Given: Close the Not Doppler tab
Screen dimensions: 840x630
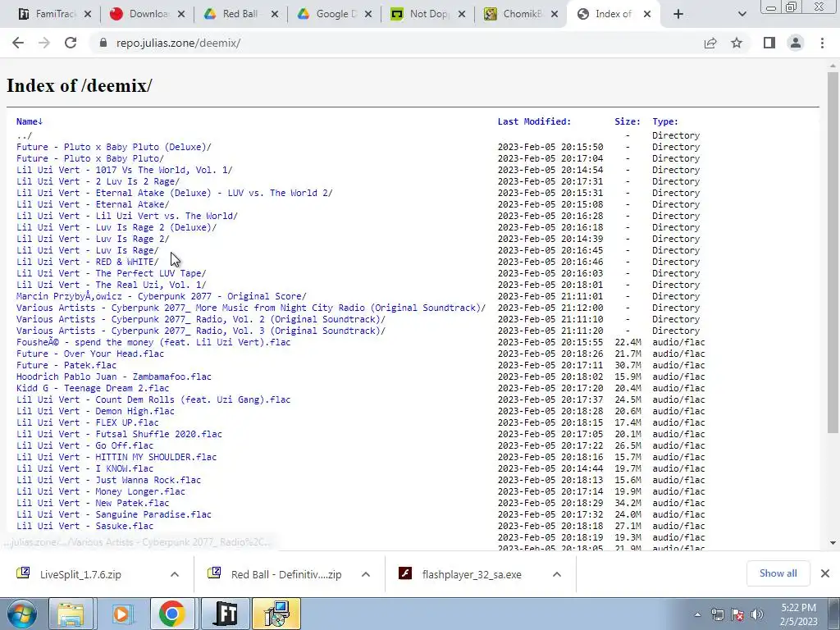Looking at the screenshot, I should pos(461,14).
